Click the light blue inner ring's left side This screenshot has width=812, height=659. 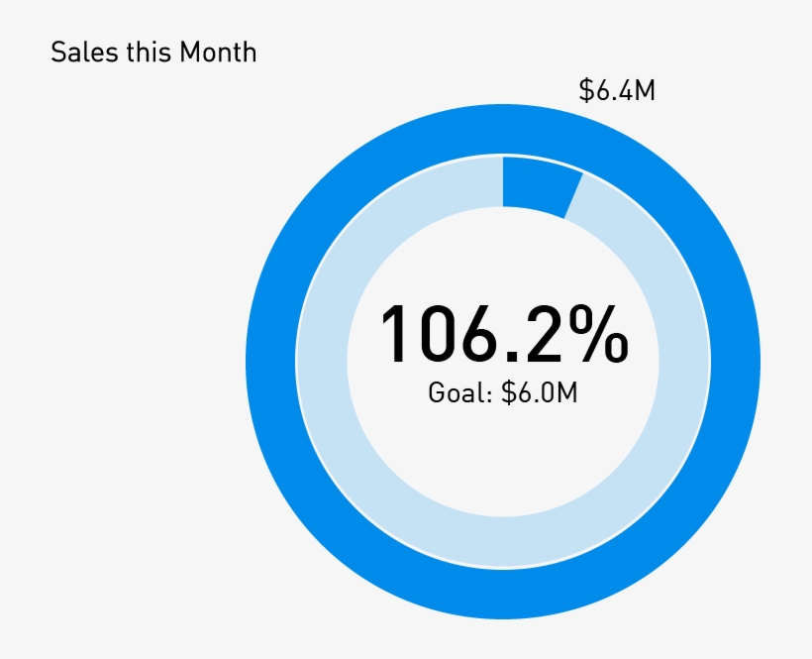(322, 362)
